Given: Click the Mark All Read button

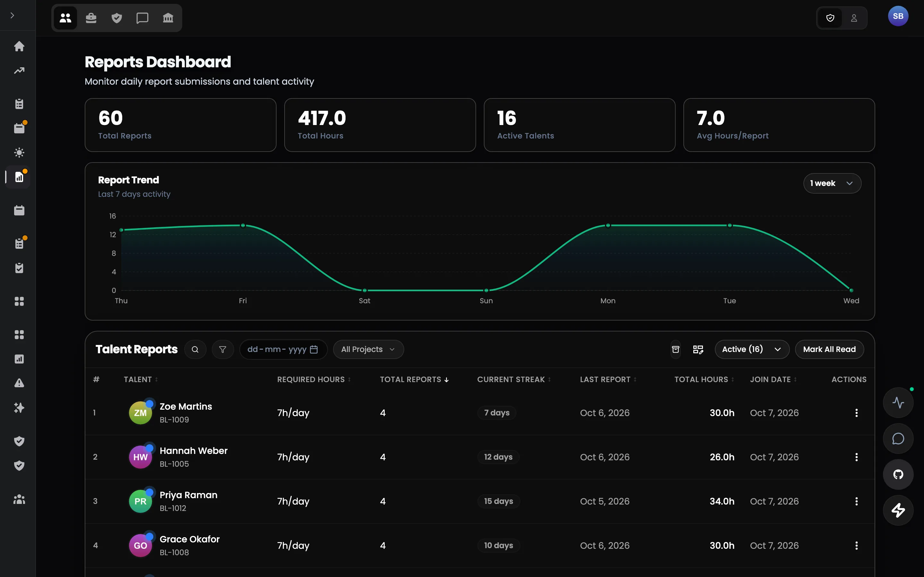Looking at the screenshot, I should (829, 349).
